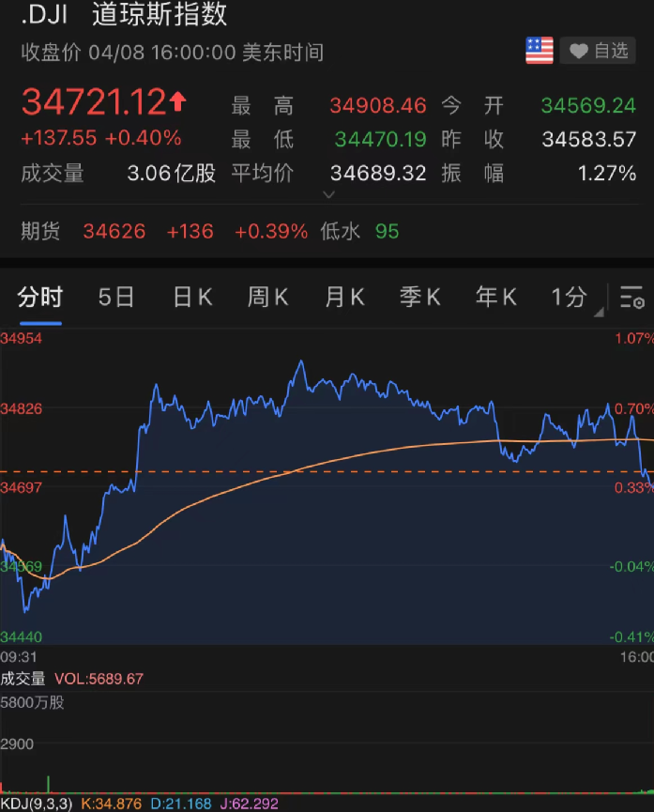The image size is (654, 812).
Task: Tap the change value +137.55
Action: click(x=58, y=138)
